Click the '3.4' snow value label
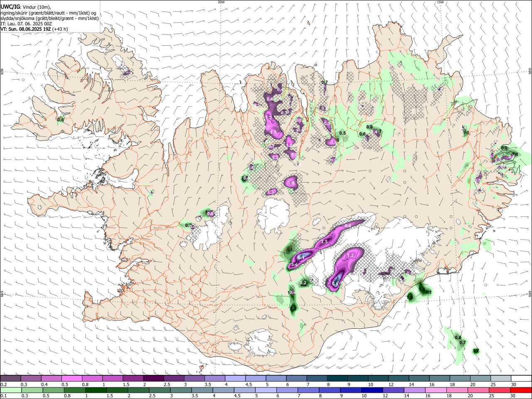532x399 pixels. point(294,265)
